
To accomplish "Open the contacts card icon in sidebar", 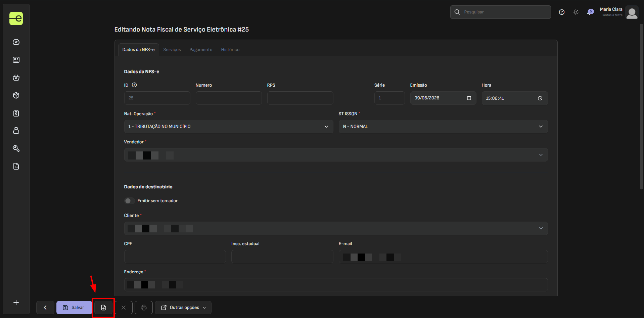I will click(x=16, y=60).
